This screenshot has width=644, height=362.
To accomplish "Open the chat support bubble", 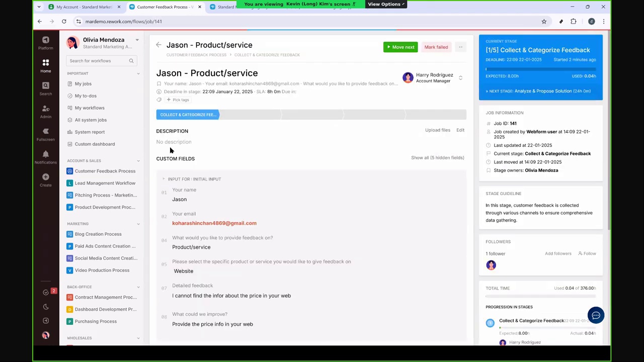I will [x=596, y=315].
